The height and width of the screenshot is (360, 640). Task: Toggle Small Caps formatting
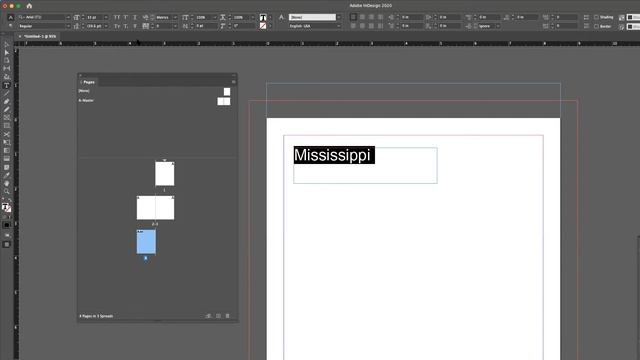[117, 26]
